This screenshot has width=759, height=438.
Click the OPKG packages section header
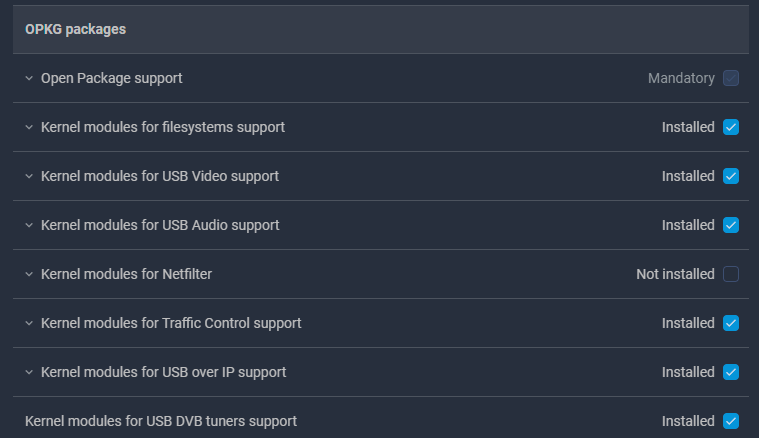76,29
